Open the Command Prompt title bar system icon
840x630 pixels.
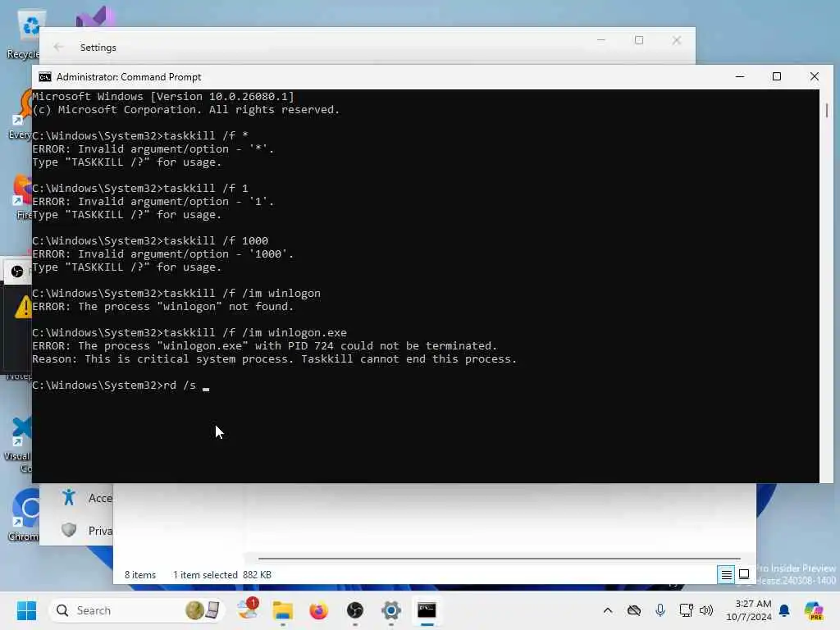click(x=45, y=77)
